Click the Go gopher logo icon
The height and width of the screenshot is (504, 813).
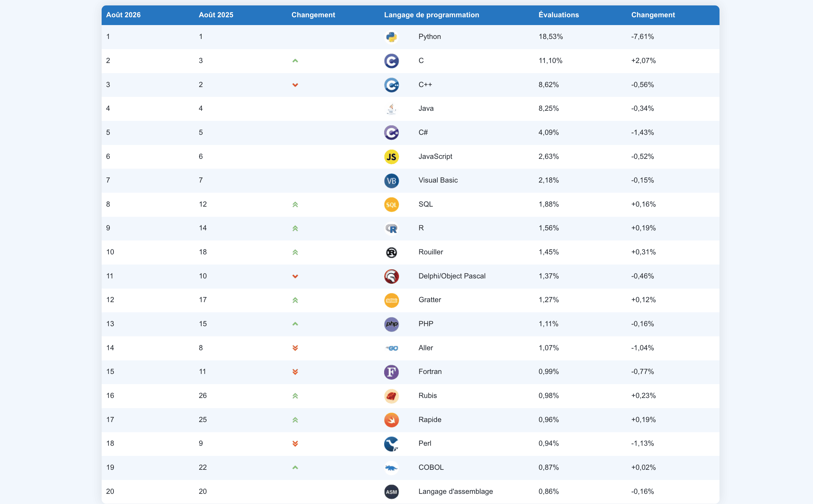391,348
